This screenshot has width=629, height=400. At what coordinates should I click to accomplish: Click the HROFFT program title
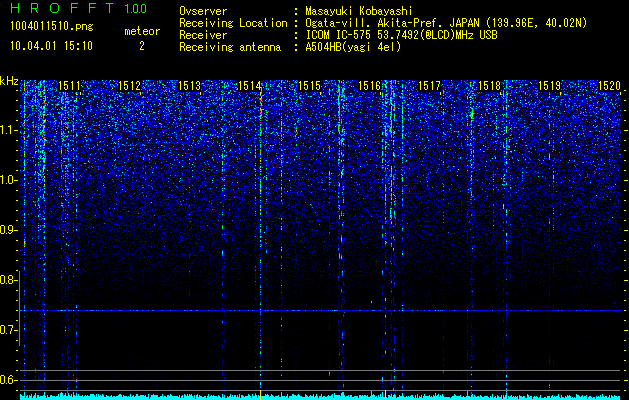click(x=63, y=8)
